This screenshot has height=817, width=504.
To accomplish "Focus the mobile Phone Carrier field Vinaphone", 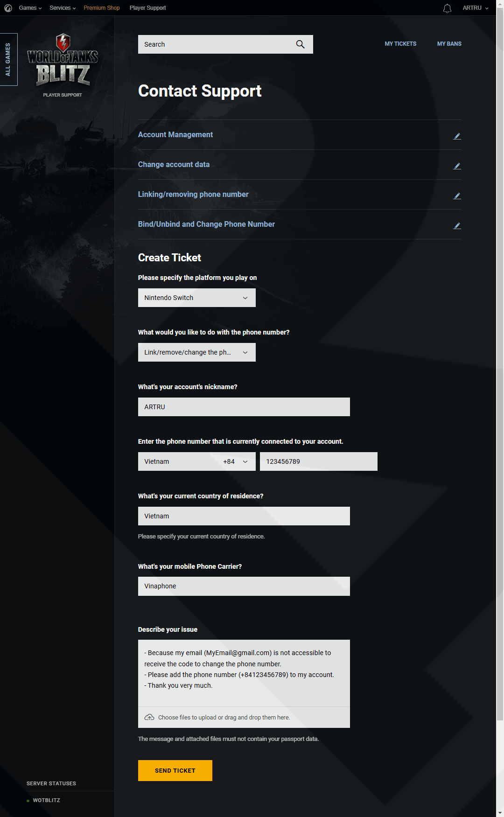I will coord(244,586).
